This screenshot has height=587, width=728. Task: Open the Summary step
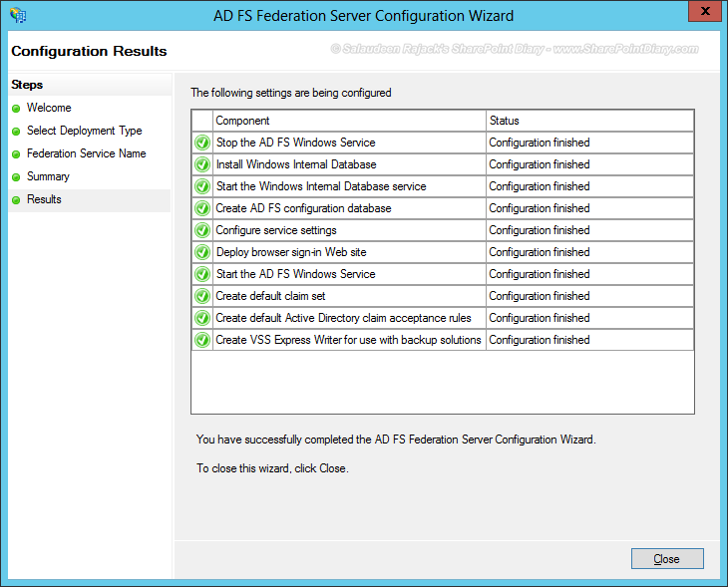point(48,176)
